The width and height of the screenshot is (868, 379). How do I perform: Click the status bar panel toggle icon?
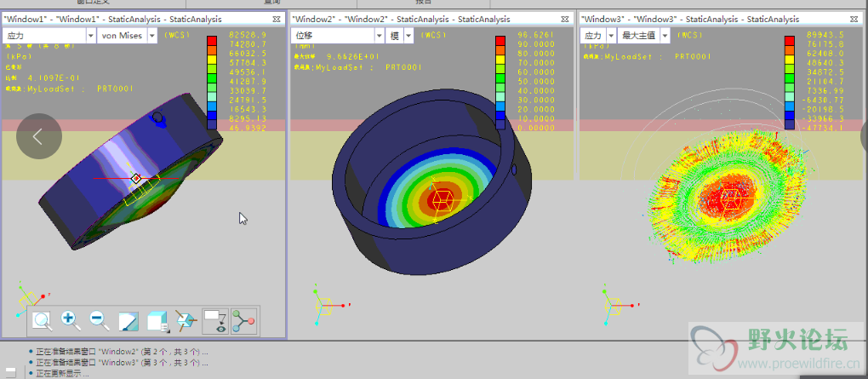(12, 371)
